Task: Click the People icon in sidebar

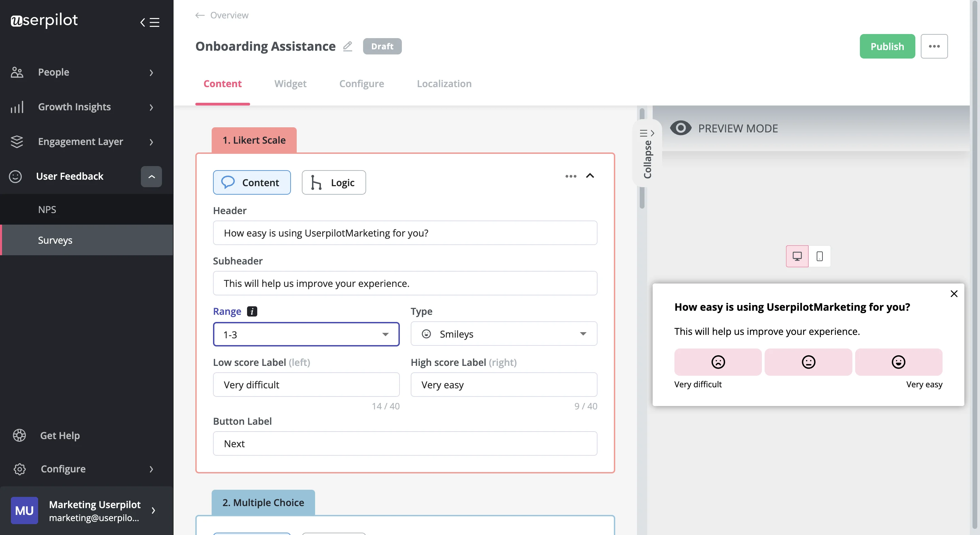Action: 17,72
